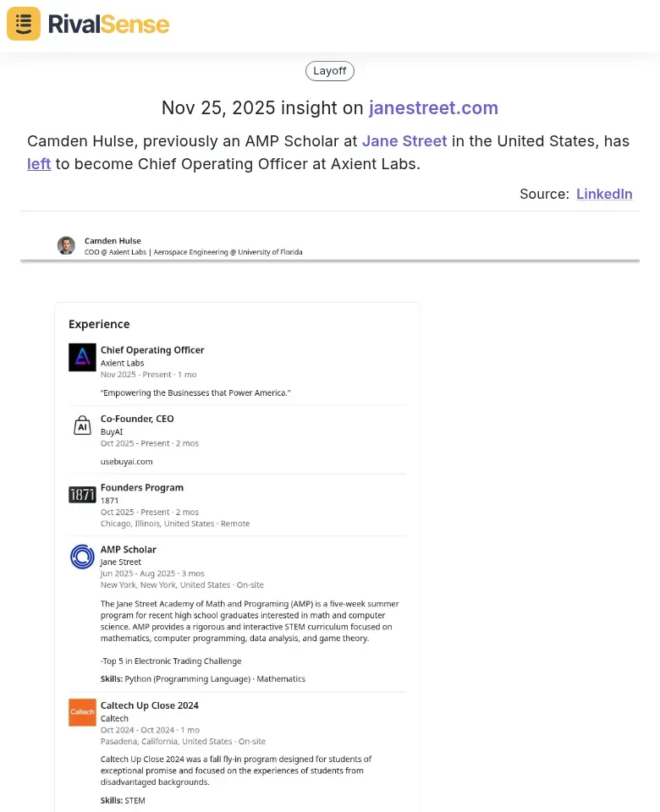The image size is (660, 812).
Task: Visit the usebuyai.com link
Action: (127, 462)
